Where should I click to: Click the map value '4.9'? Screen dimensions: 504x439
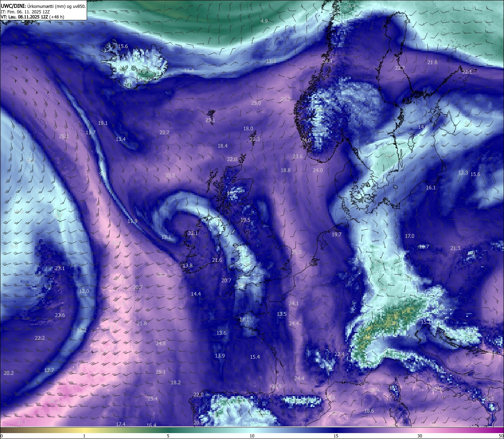264,21
